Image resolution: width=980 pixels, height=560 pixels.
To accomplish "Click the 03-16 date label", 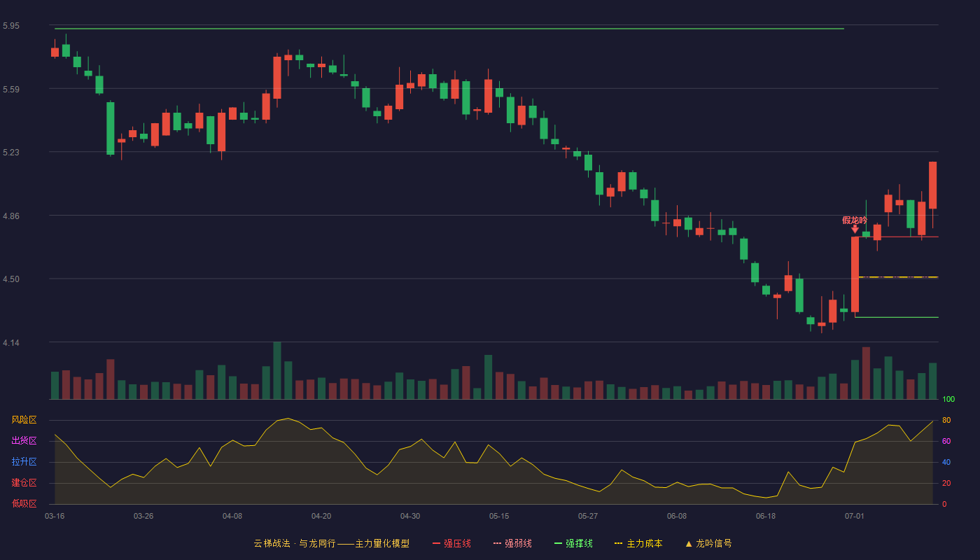I will coord(55,516).
